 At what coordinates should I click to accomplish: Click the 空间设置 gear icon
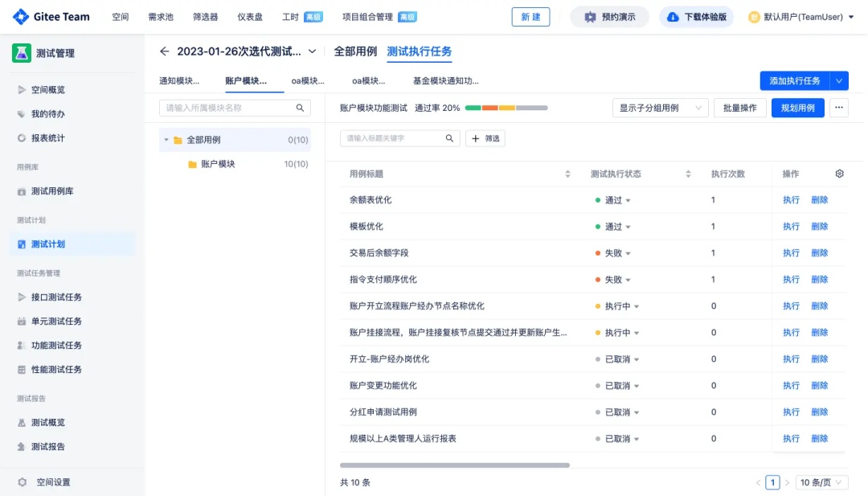23,482
